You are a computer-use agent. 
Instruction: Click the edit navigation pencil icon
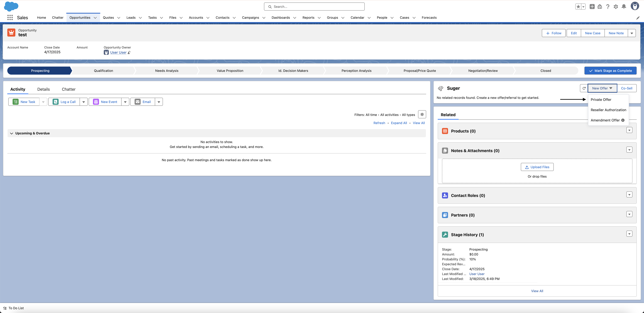(638, 18)
